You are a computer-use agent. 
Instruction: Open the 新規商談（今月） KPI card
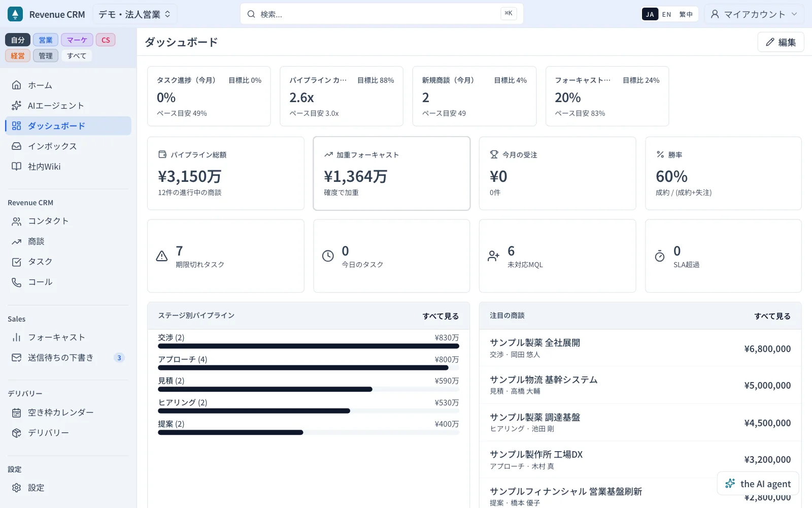point(475,96)
